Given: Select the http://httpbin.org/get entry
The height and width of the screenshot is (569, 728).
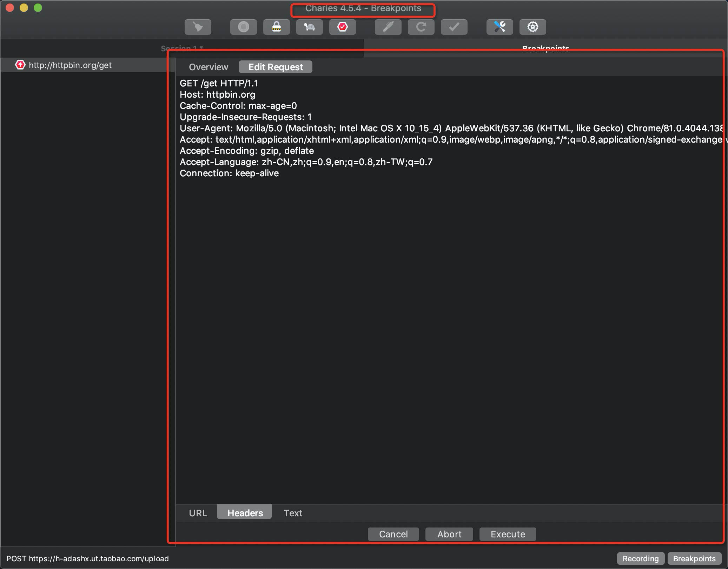Looking at the screenshot, I should click(88, 65).
